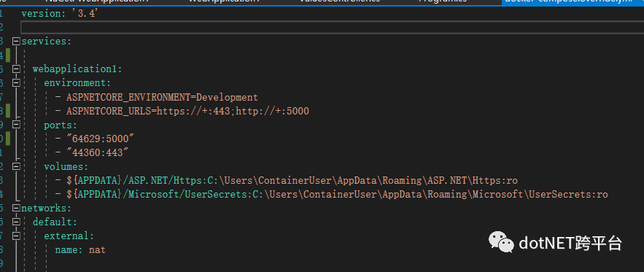This screenshot has width=644, height=272.
Task: Click the ASPNETCORE_URLS line
Action: (x=182, y=111)
